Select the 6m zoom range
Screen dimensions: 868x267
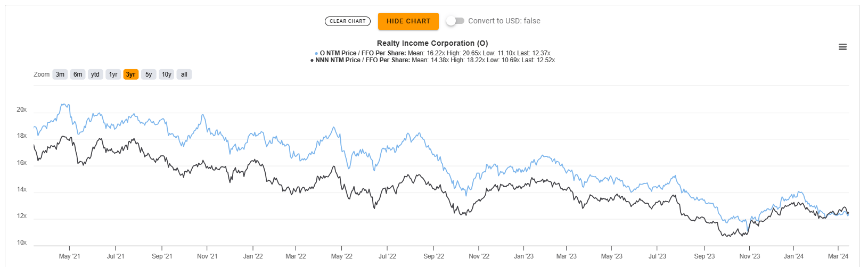(x=78, y=74)
